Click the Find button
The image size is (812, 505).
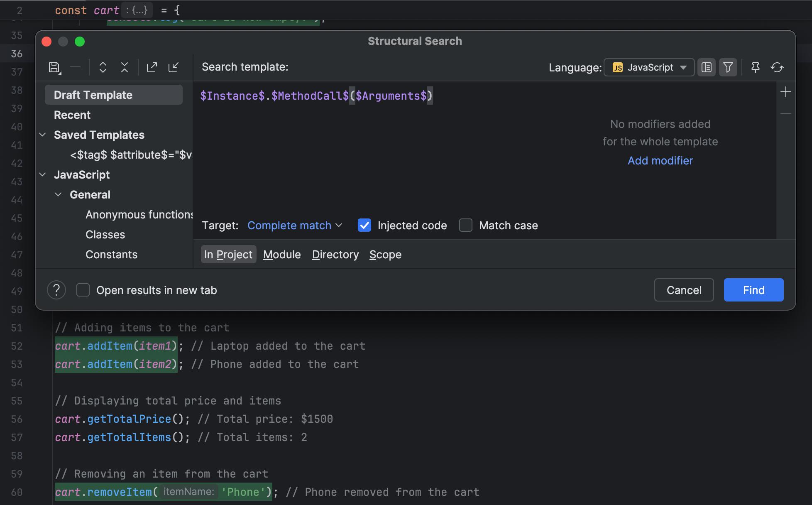[753, 290]
